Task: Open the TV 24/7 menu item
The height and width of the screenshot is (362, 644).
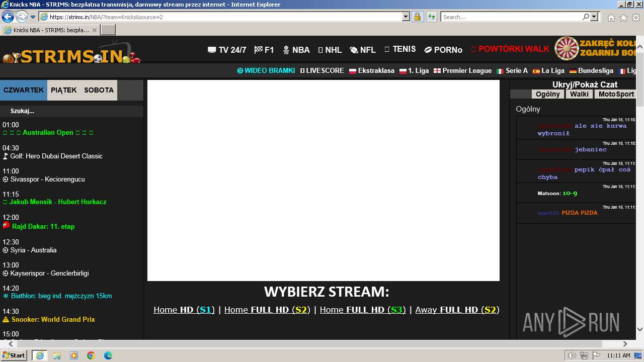Action: (227, 50)
